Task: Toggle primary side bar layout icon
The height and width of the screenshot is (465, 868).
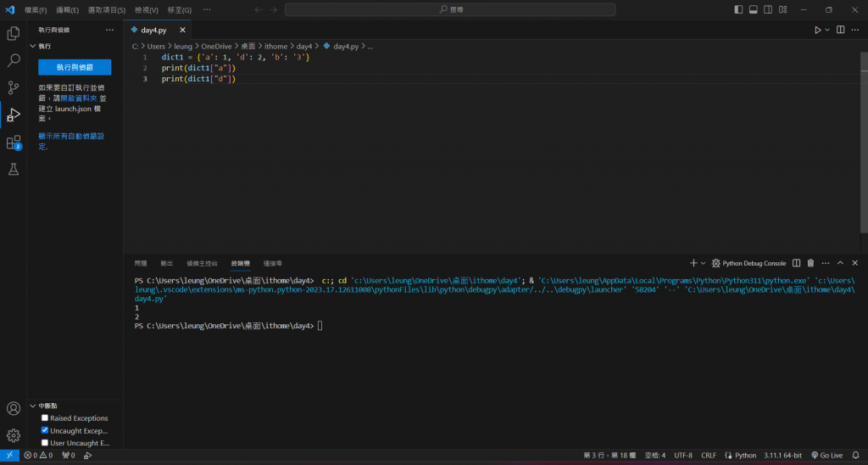Action: (738, 9)
